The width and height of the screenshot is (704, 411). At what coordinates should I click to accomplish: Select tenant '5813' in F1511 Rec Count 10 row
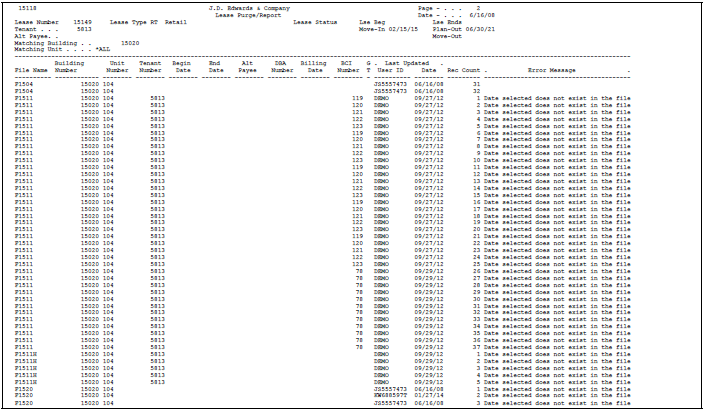point(158,160)
